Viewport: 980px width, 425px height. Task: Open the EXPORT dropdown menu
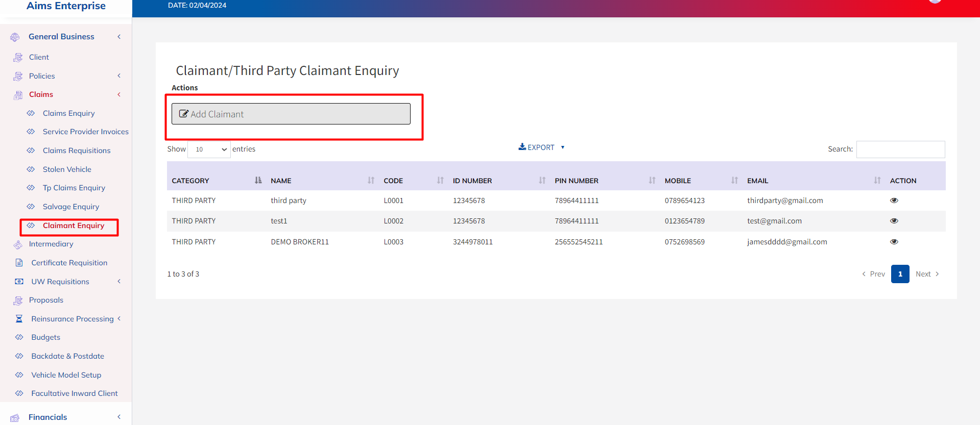pos(541,147)
